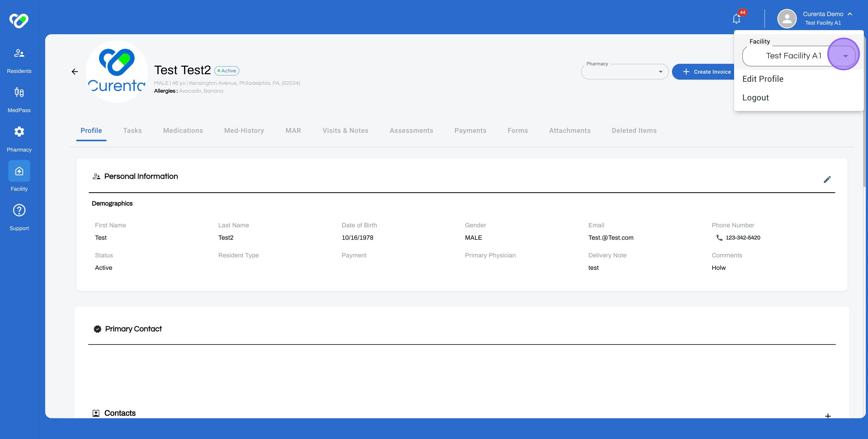Go back using the left arrow

75,71
